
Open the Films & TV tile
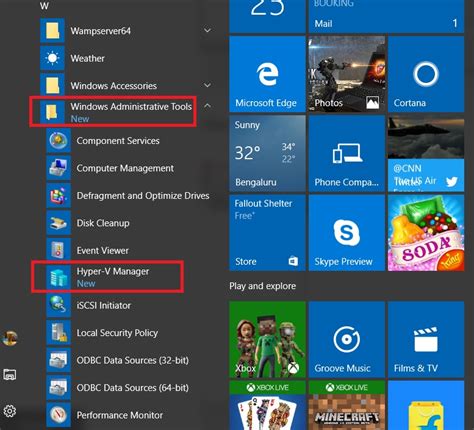426,339
